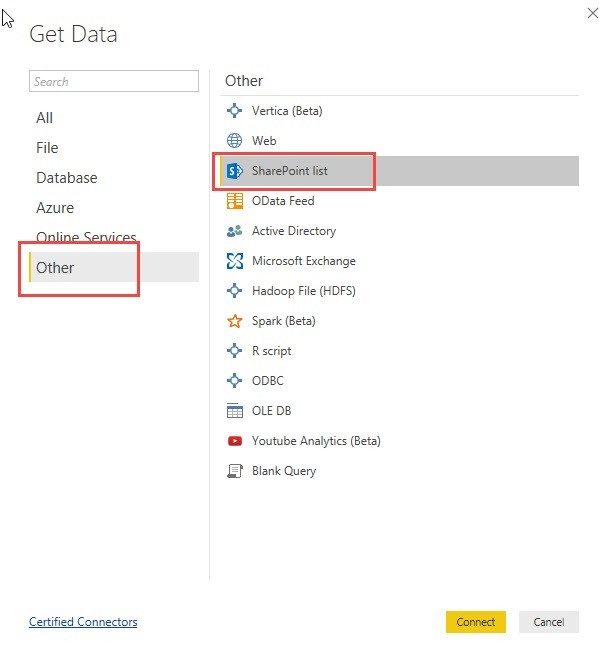Click the Vertica (Beta) connector icon
The image size is (609, 662).
[234, 111]
